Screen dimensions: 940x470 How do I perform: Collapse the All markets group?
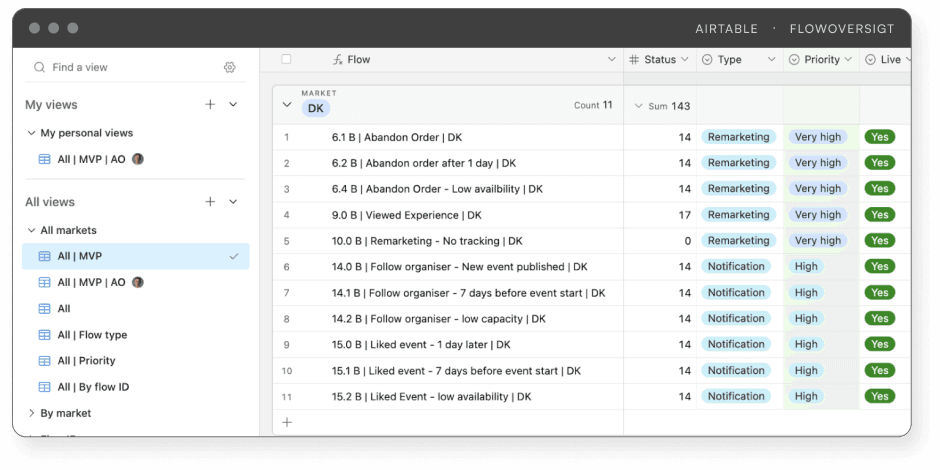[32, 230]
